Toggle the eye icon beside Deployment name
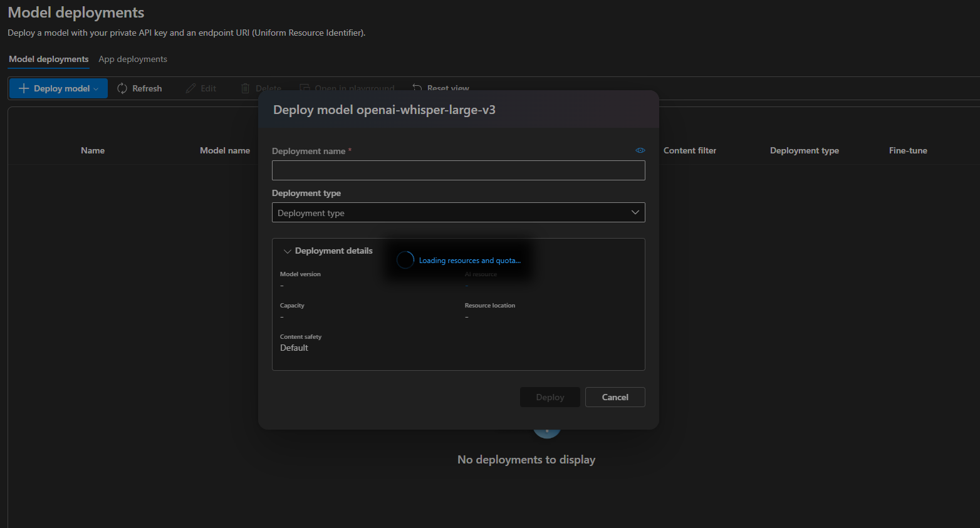 [x=640, y=150]
